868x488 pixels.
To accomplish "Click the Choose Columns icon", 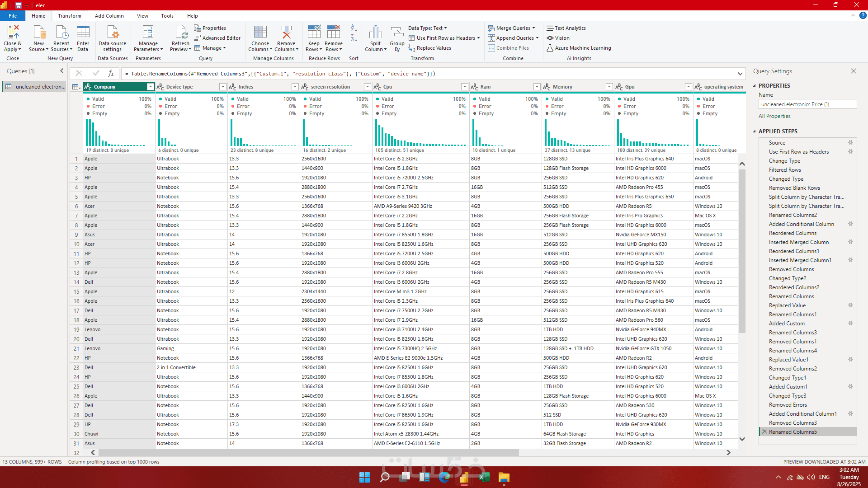I will pyautogui.click(x=260, y=33).
